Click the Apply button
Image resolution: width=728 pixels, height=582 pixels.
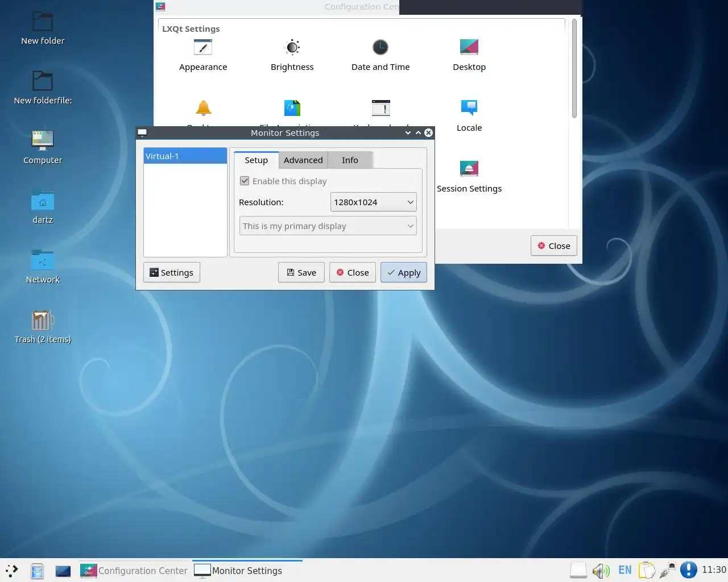pos(404,273)
